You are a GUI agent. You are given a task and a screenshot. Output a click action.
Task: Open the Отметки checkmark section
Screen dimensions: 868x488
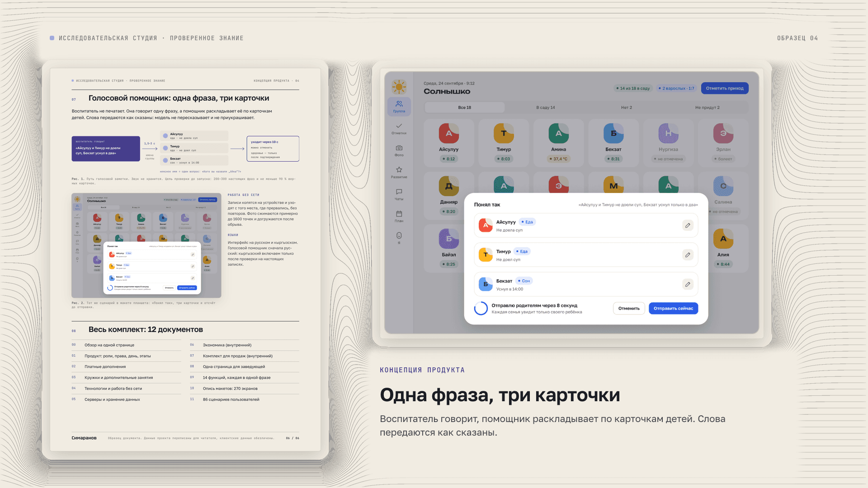[399, 129]
